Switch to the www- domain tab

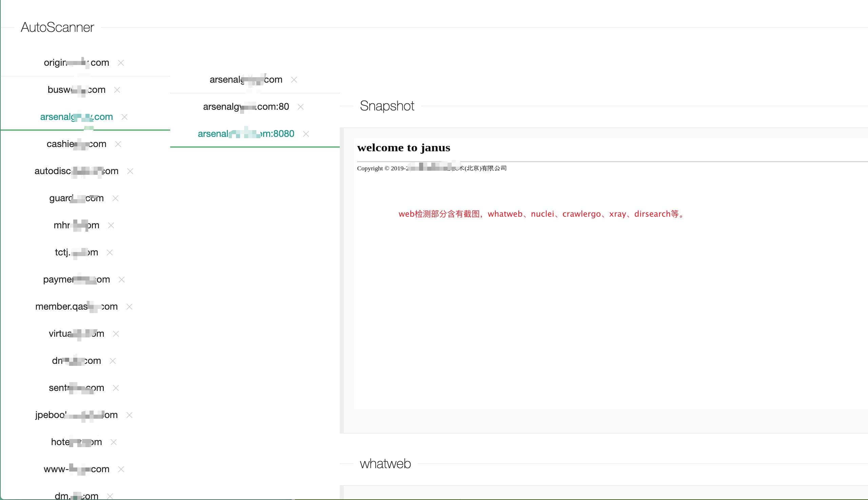[x=76, y=469]
